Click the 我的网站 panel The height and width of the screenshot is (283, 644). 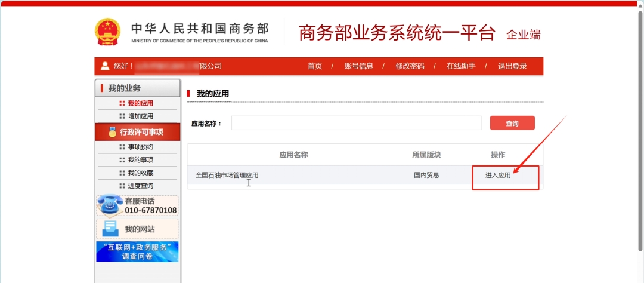click(x=138, y=229)
